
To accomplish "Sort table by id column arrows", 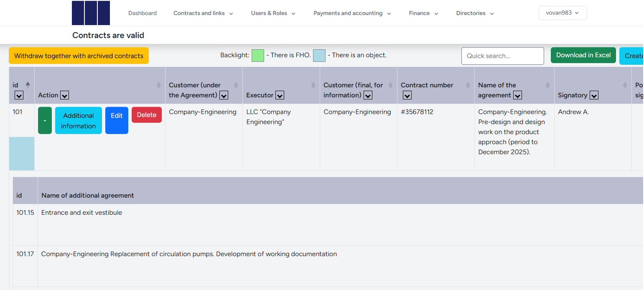I will click(x=28, y=85).
